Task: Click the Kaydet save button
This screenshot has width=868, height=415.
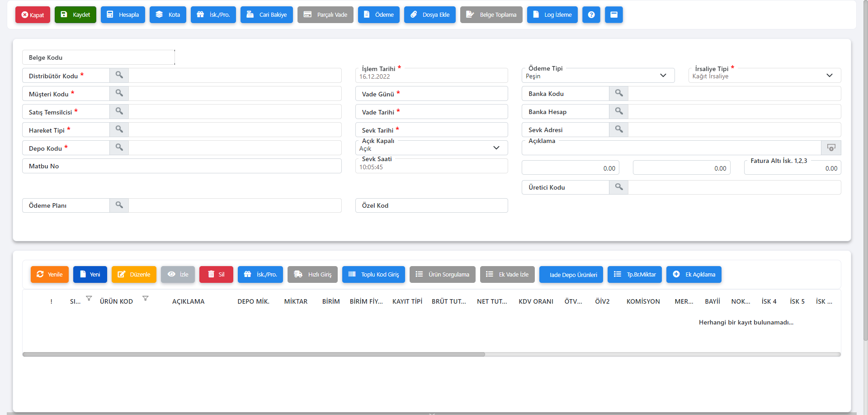Action: click(x=75, y=14)
